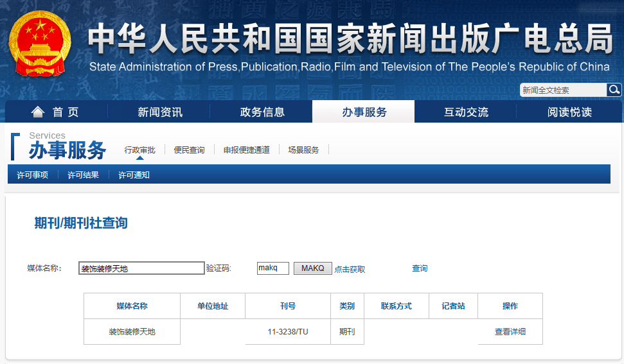This screenshot has width=624, height=364.
Task: Click the MAKQ captcha button
Action: [x=313, y=268]
